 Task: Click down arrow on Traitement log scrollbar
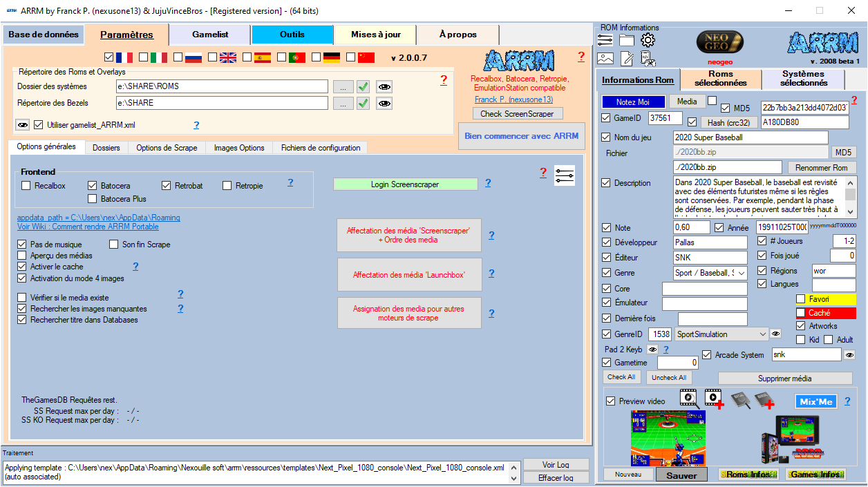[x=513, y=478]
